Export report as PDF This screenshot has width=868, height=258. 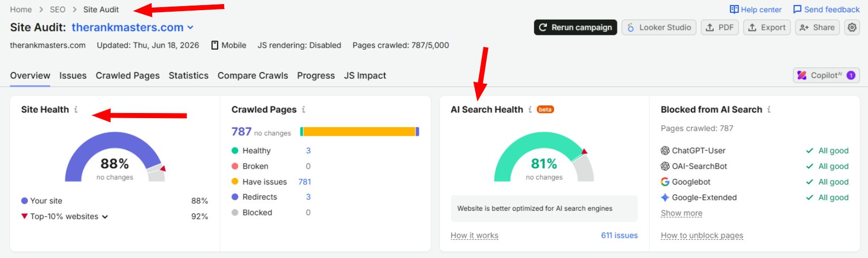coord(719,27)
